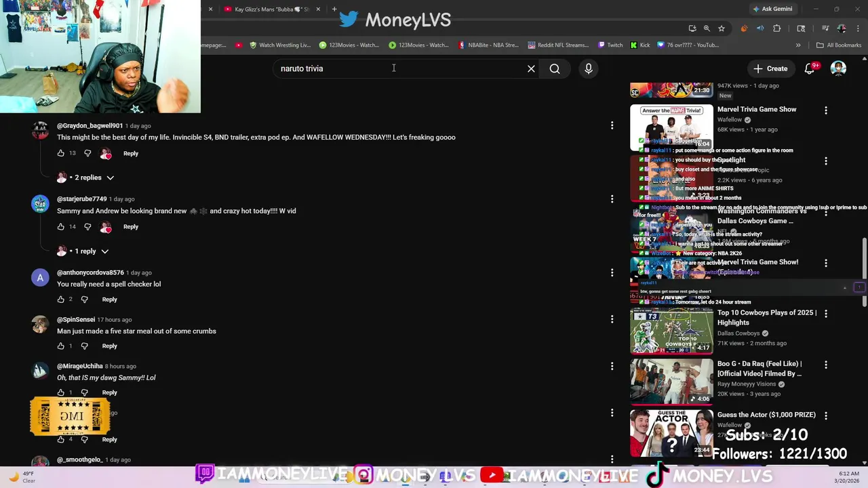
Task: Open the Chrome three-dot menu
Action: [x=856, y=28]
